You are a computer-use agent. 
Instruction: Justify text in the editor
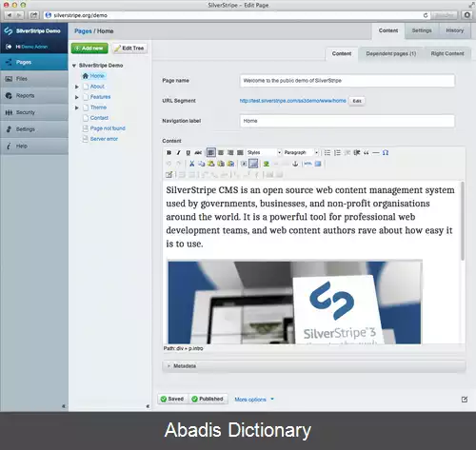coord(240,152)
